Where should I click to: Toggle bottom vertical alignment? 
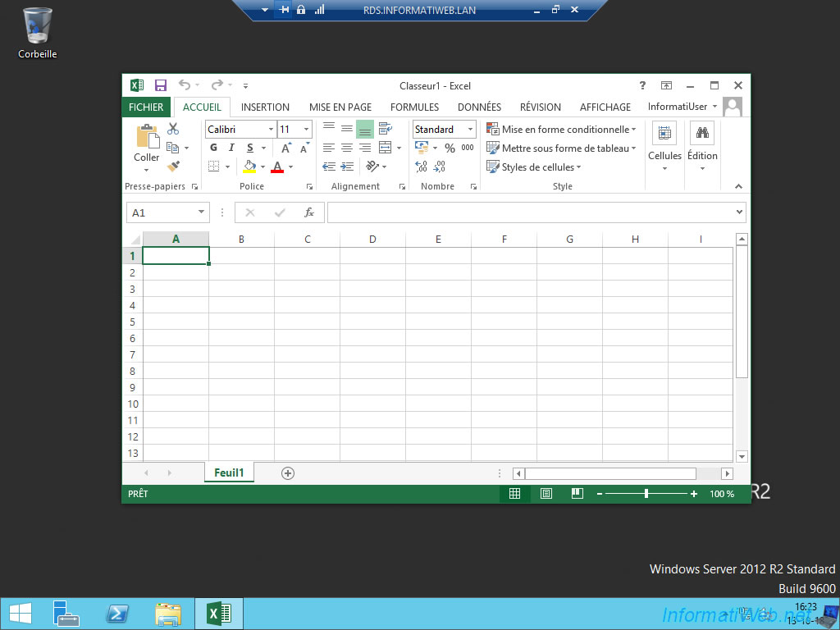coord(365,129)
